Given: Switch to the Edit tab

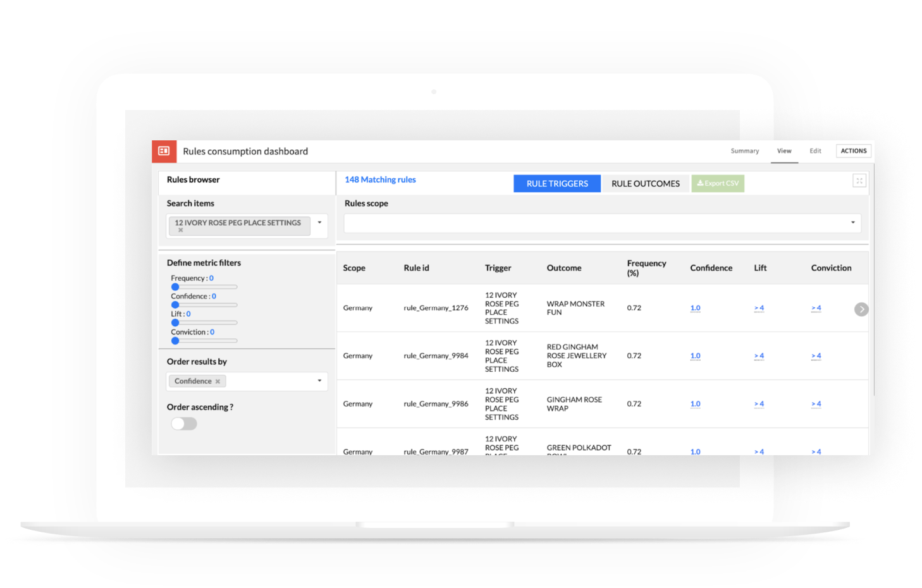Looking at the screenshot, I should (815, 151).
